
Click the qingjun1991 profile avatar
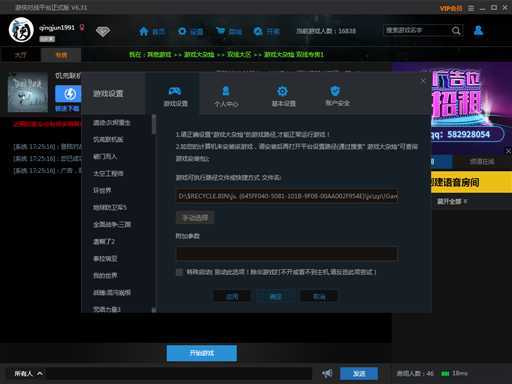21,30
